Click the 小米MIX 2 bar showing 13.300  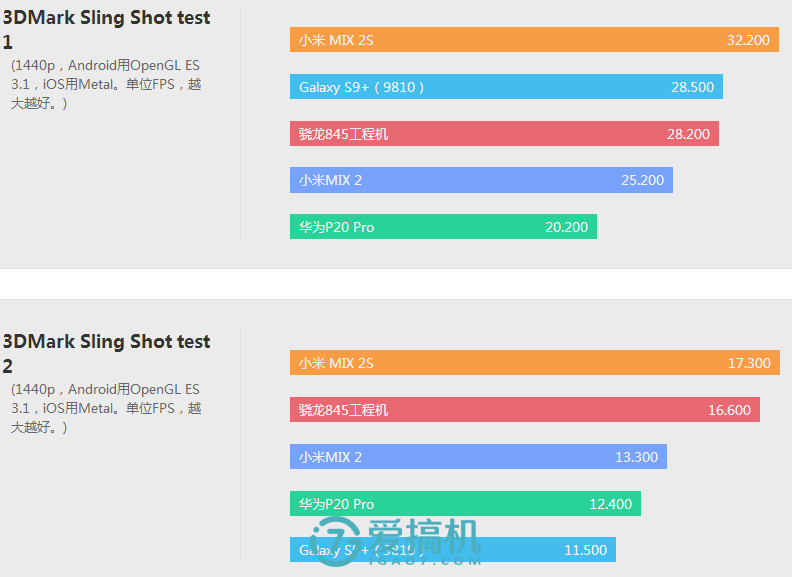[478, 456]
